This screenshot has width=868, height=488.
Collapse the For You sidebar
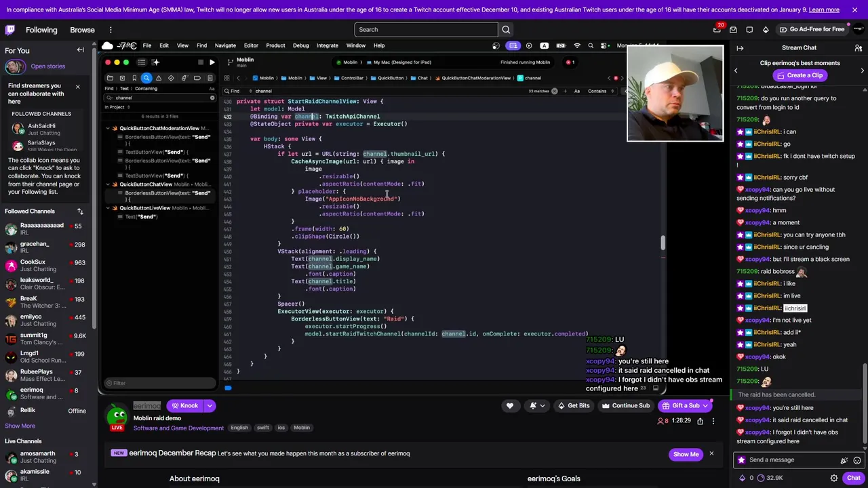coord(80,50)
